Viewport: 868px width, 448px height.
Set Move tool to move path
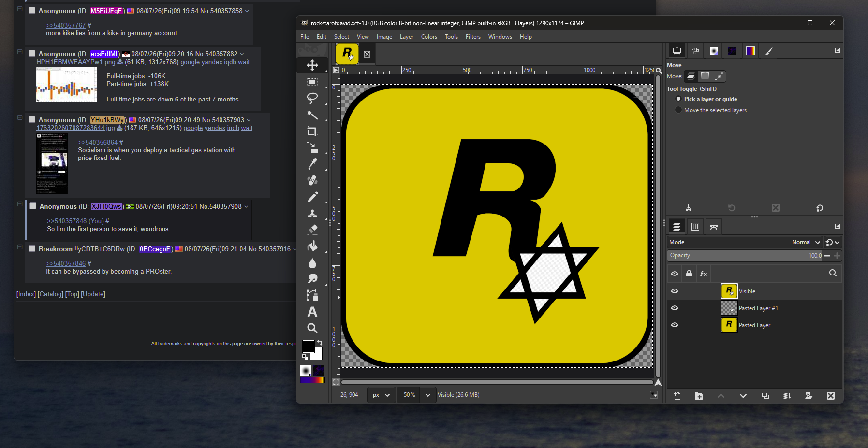tap(719, 76)
